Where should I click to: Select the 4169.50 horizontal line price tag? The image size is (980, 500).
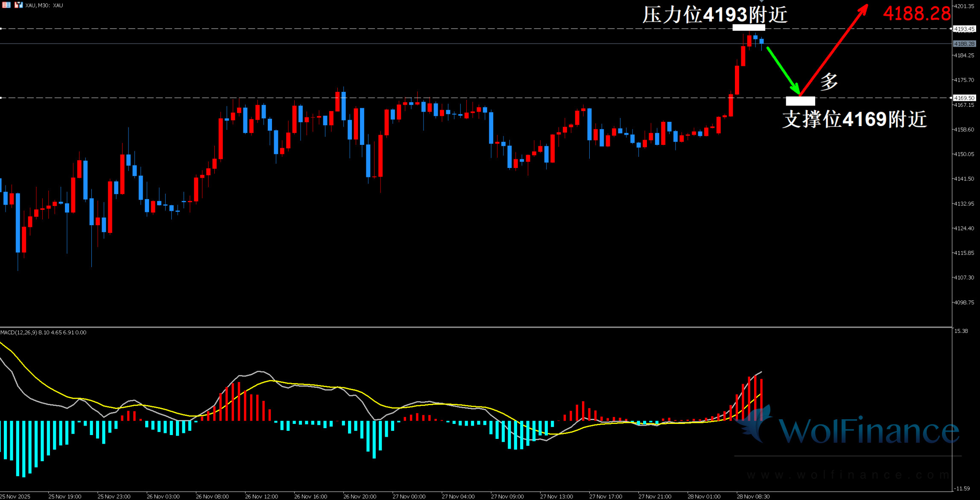(x=964, y=98)
